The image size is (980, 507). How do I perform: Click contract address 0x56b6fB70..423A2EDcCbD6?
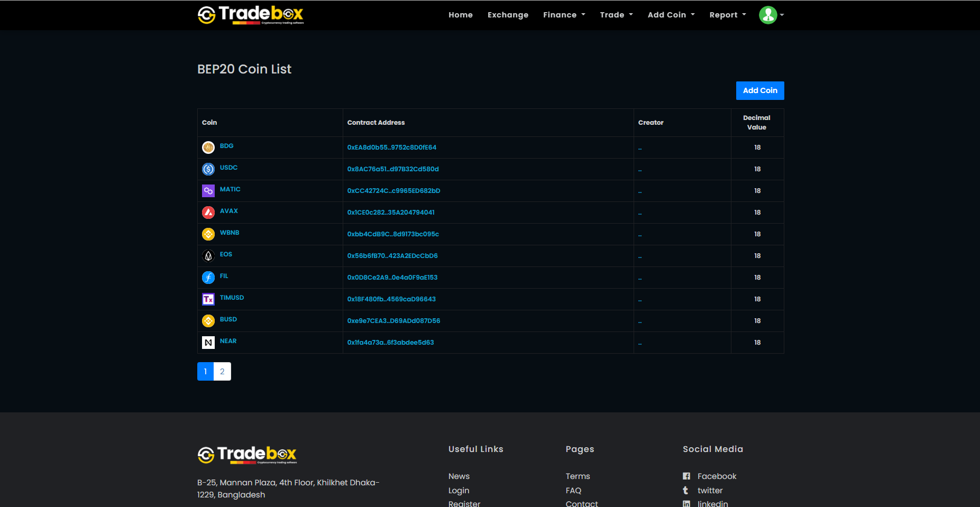[x=392, y=256]
